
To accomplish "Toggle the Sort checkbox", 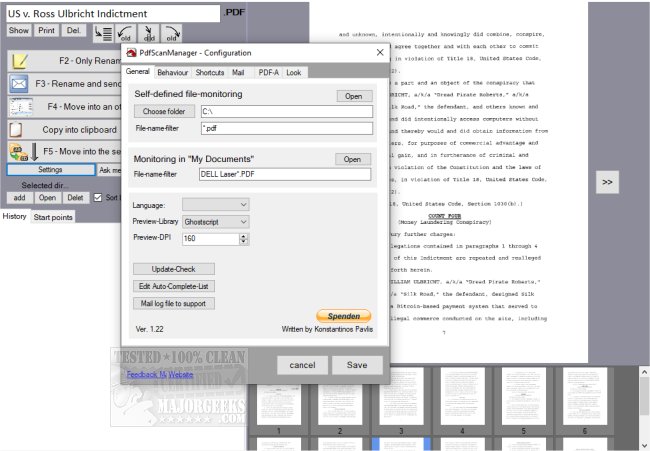I will pyautogui.click(x=98, y=198).
